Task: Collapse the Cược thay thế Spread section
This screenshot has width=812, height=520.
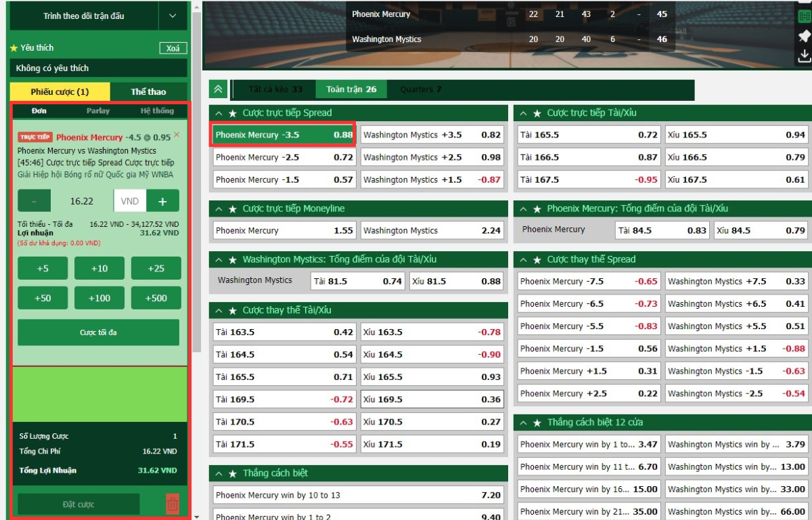Action: click(x=523, y=259)
